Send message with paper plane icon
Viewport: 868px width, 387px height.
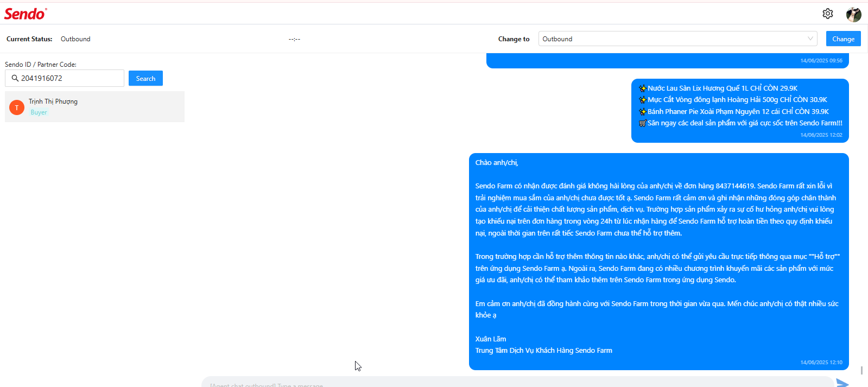[x=842, y=383]
